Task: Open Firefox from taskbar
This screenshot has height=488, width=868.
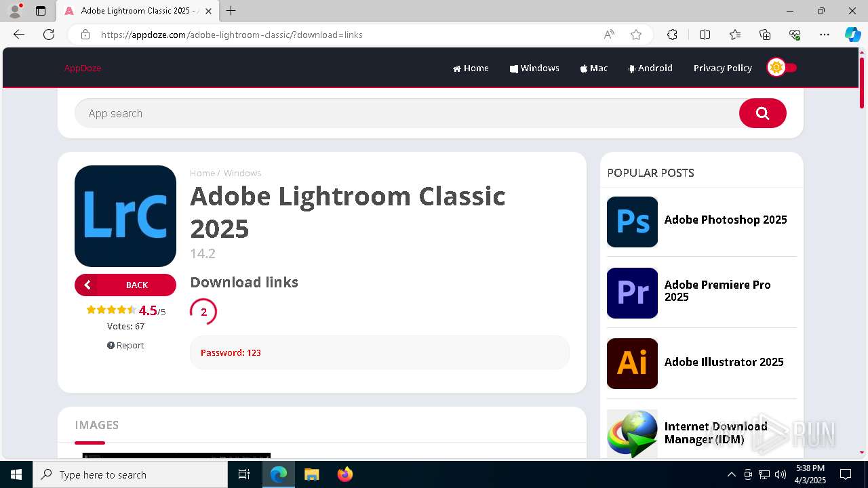Action: tap(345, 474)
